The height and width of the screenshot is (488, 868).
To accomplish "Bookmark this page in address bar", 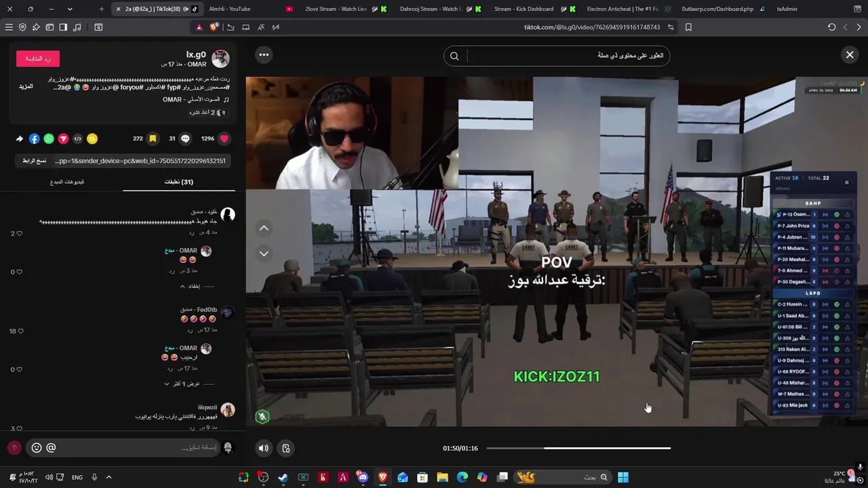I will tap(688, 27).
